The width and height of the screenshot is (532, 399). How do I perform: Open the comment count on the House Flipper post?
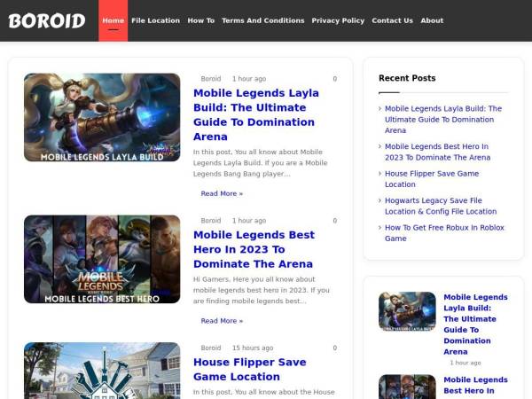coord(335,348)
